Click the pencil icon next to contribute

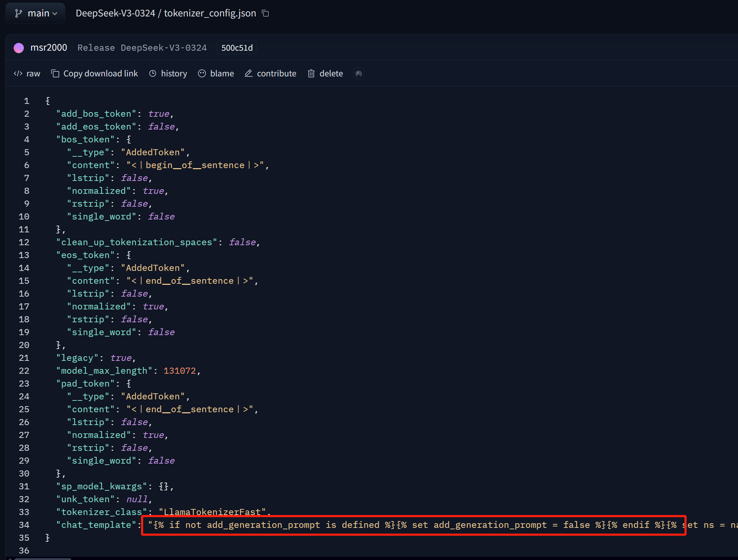[248, 74]
